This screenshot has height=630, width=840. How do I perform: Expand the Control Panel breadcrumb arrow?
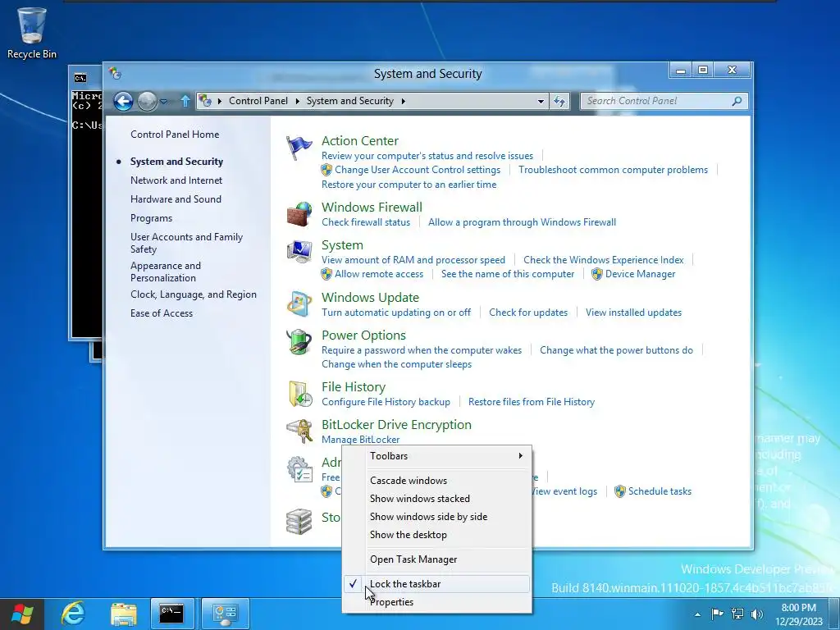coord(297,101)
